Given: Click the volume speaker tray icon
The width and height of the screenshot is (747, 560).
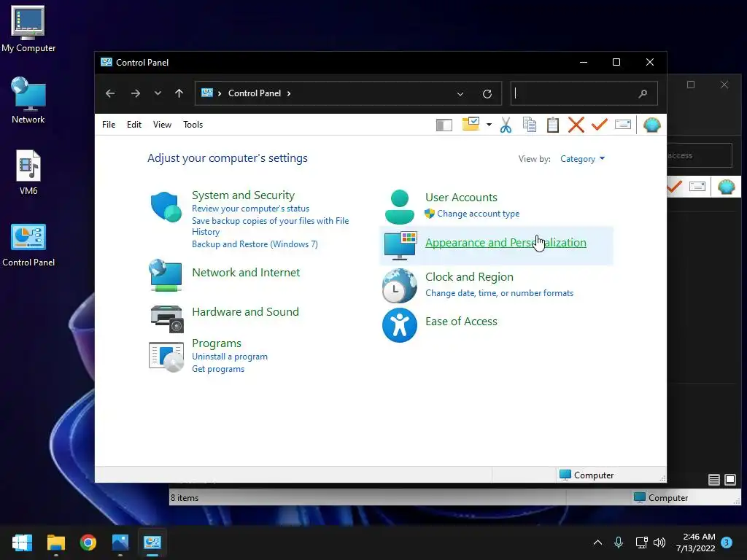Looking at the screenshot, I should tap(659, 542).
